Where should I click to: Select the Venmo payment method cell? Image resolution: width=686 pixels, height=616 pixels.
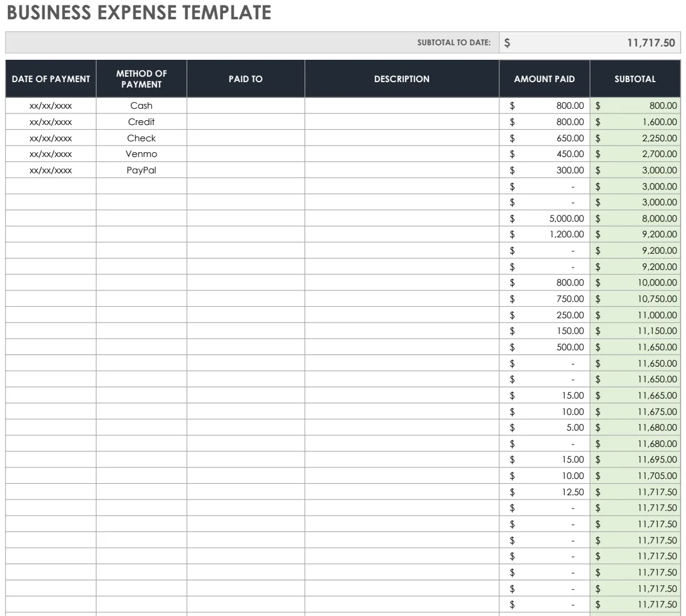[141, 154]
